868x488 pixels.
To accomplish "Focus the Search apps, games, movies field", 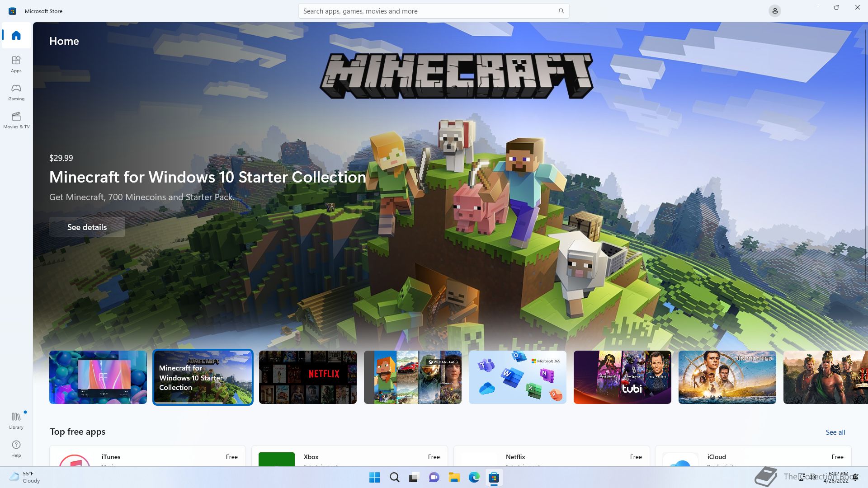I will click(434, 11).
